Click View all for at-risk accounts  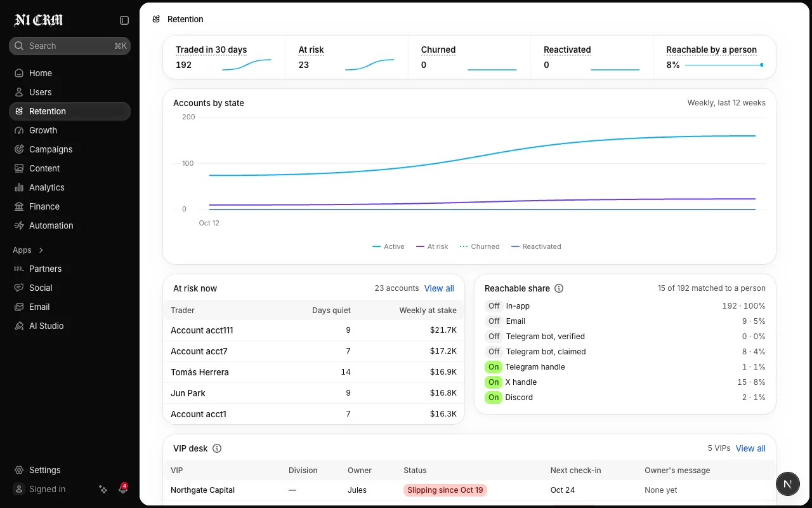point(439,288)
